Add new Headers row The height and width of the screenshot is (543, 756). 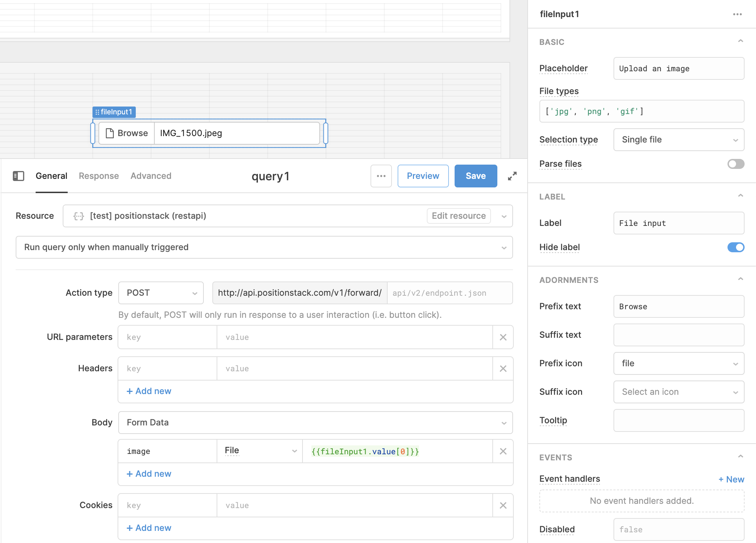coord(149,391)
